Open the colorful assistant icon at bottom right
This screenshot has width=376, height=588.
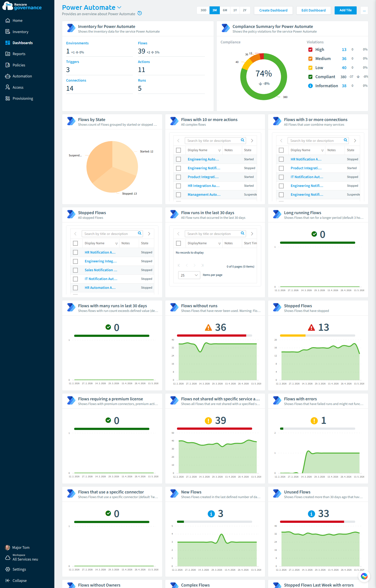(364, 576)
